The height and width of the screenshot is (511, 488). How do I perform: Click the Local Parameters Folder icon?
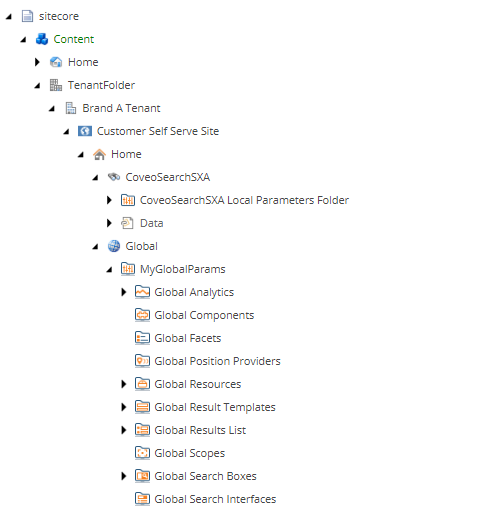(128, 200)
